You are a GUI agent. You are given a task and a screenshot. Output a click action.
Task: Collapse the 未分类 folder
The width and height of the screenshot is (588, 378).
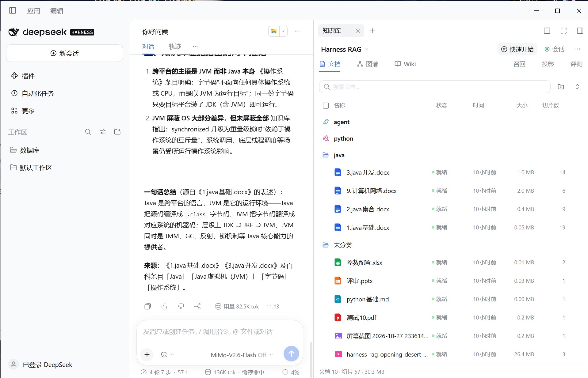tap(326, 245)
